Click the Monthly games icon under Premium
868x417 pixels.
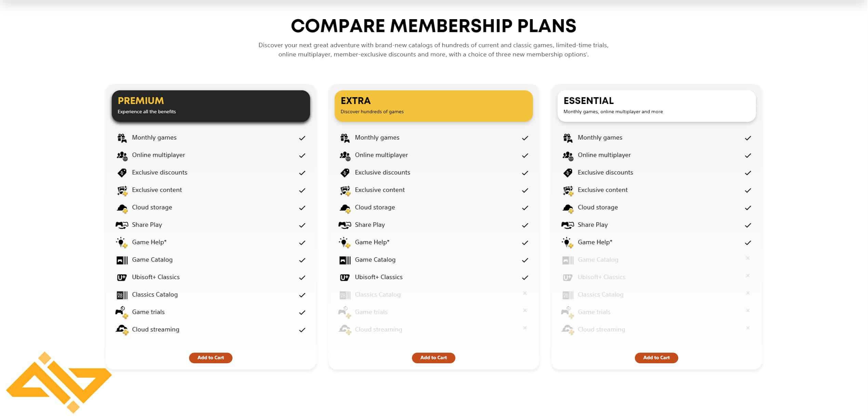point(122,138)
